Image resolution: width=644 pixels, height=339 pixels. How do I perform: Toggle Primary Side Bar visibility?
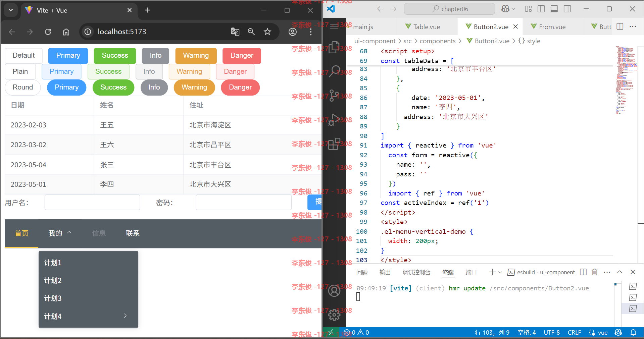541,9
